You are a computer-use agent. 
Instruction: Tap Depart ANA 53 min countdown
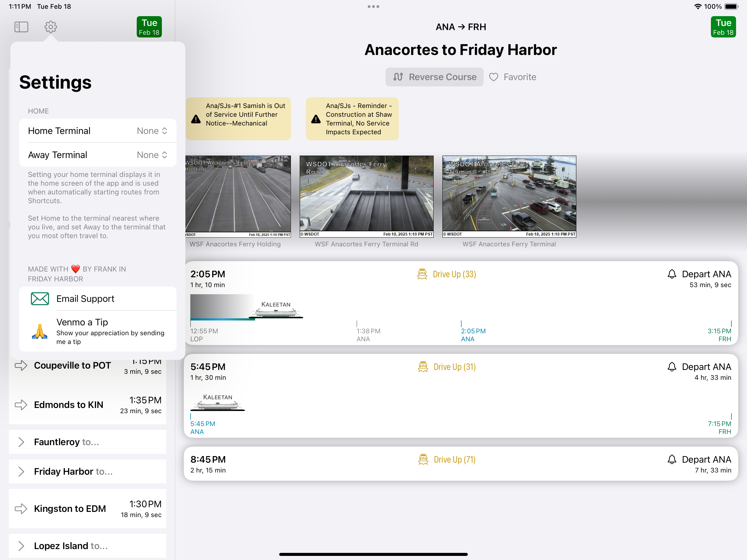tap(710, 285)
